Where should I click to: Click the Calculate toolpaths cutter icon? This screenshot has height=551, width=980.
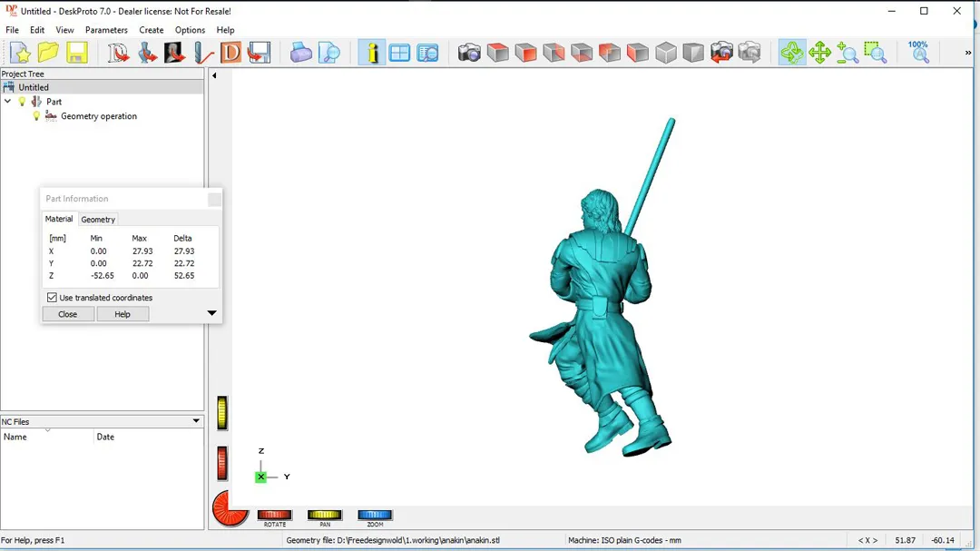tap(202, 54)
